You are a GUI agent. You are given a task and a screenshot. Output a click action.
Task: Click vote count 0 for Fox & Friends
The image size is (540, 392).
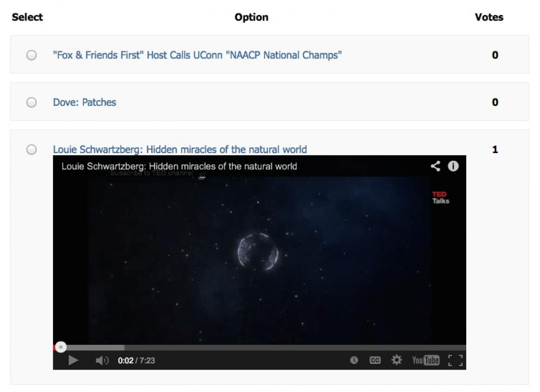tap(495, 55)
